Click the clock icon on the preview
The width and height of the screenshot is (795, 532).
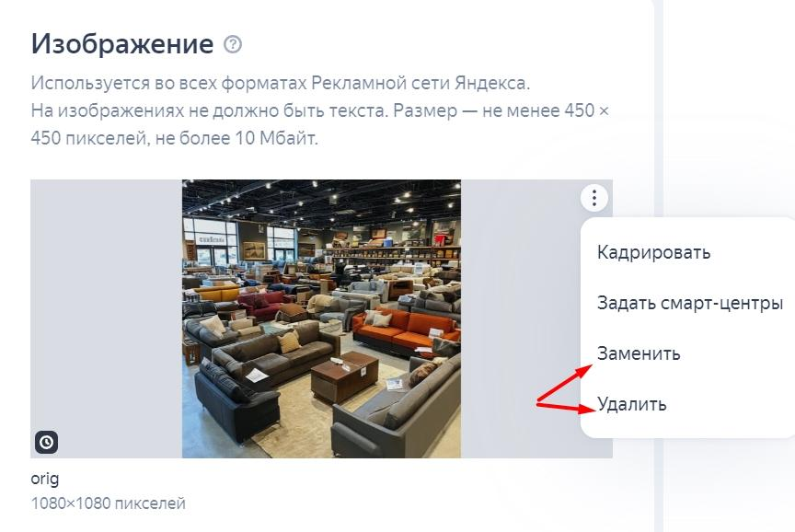point(47,442)
